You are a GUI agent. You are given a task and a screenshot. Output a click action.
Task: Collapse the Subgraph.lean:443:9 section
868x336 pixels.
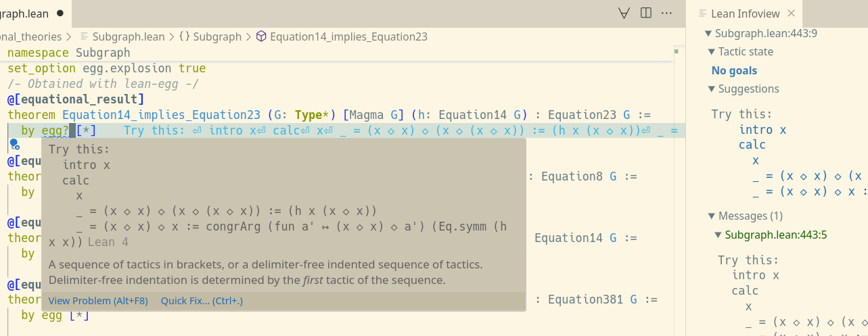[708, 33]
